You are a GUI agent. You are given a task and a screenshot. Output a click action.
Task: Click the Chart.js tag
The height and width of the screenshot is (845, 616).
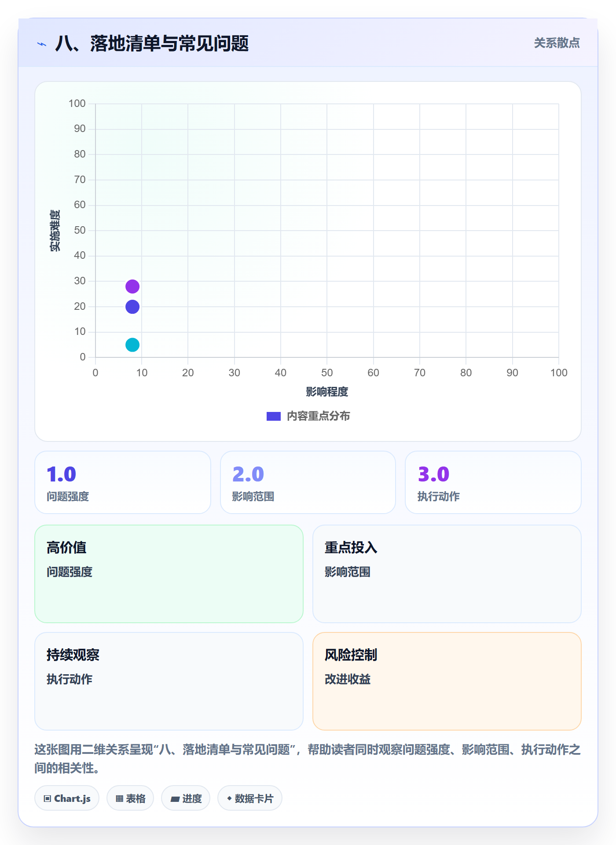pyautogui.click(x=67, y=798)
